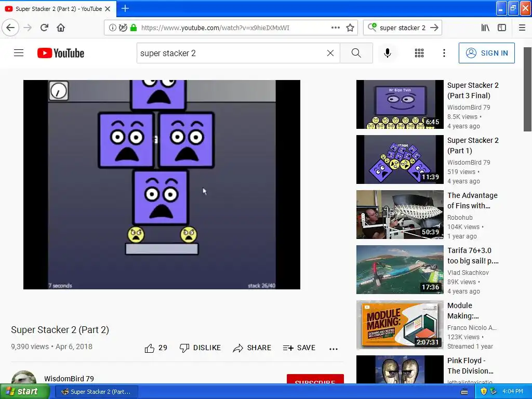Click the green secure connection padlock
This screenshot has height=399, width=532.
134,28
